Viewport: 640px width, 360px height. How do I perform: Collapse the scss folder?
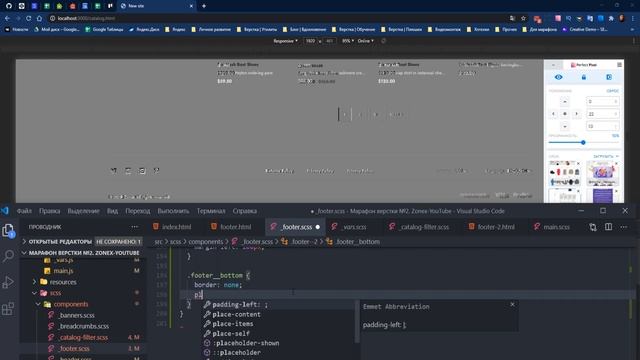[x=55, y=293]
